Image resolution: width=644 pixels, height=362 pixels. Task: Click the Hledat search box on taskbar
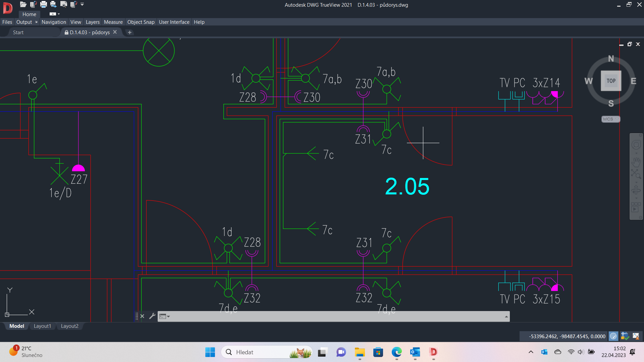pos(267,352)
